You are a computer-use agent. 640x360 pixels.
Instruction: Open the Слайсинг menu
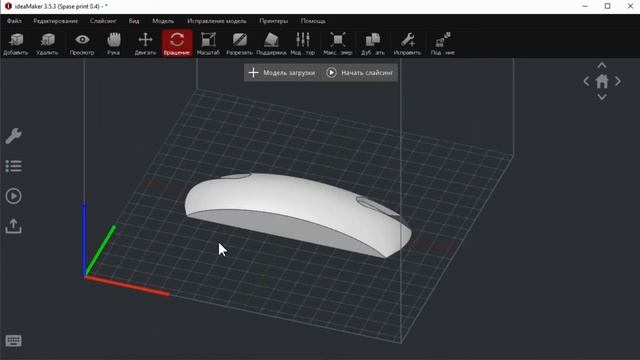[x=103, y=21]
